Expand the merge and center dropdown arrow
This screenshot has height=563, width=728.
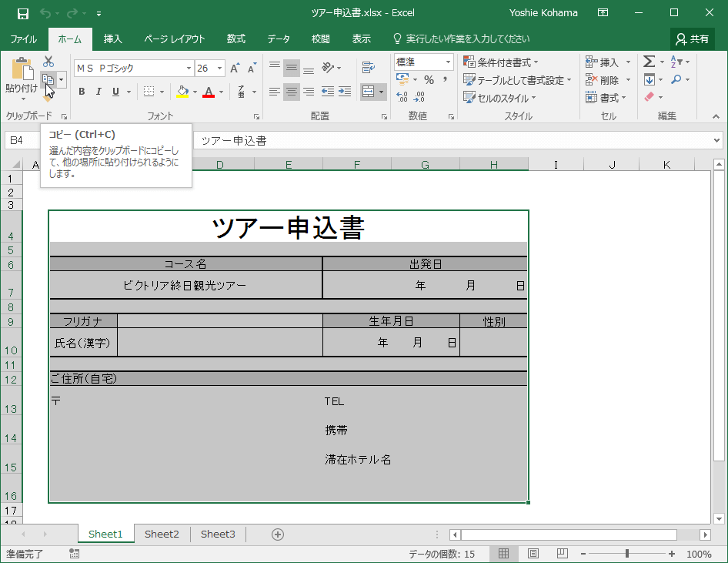pyautogui.click(x=381, y=92)
